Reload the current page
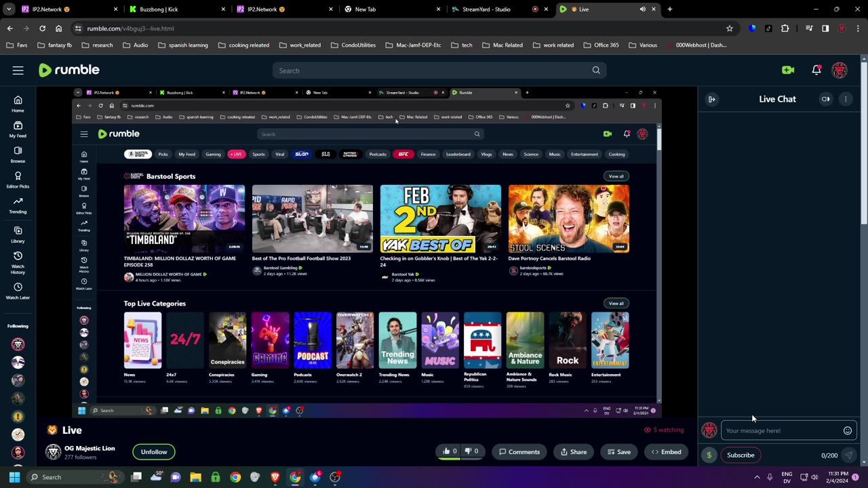The image size is (868, 488). coord(42,28)
